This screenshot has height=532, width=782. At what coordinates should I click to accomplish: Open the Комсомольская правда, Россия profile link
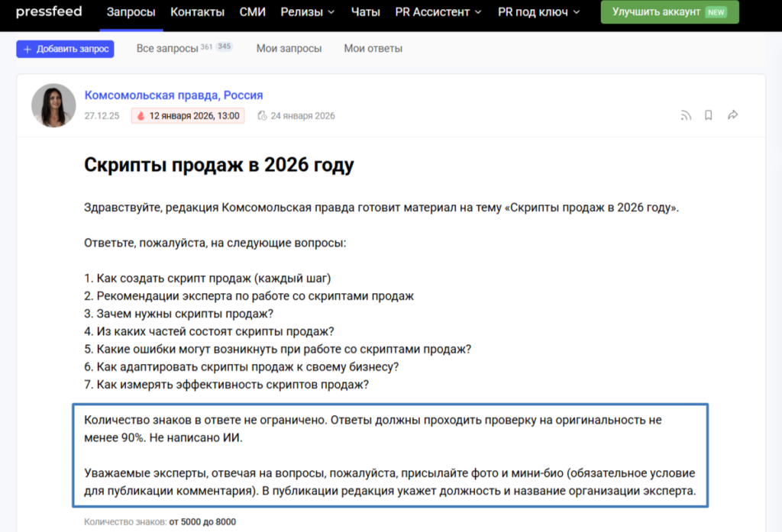(173, 95)
